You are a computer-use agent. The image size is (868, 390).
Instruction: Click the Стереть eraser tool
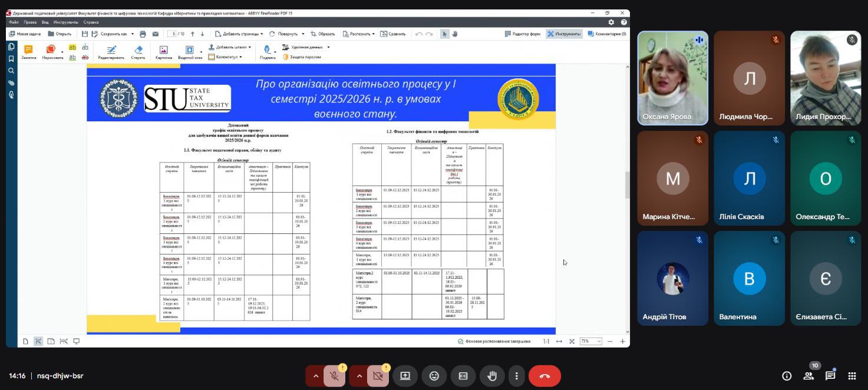(x=138, y=52)
